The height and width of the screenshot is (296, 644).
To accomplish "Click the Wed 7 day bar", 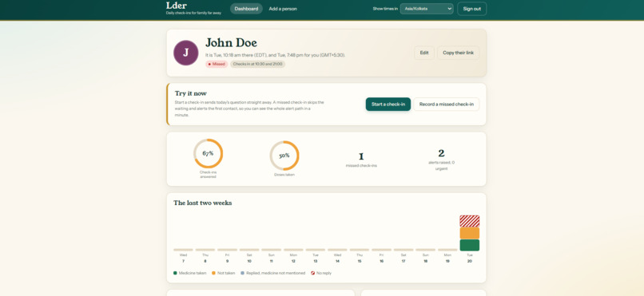I will tap(183, 250).
